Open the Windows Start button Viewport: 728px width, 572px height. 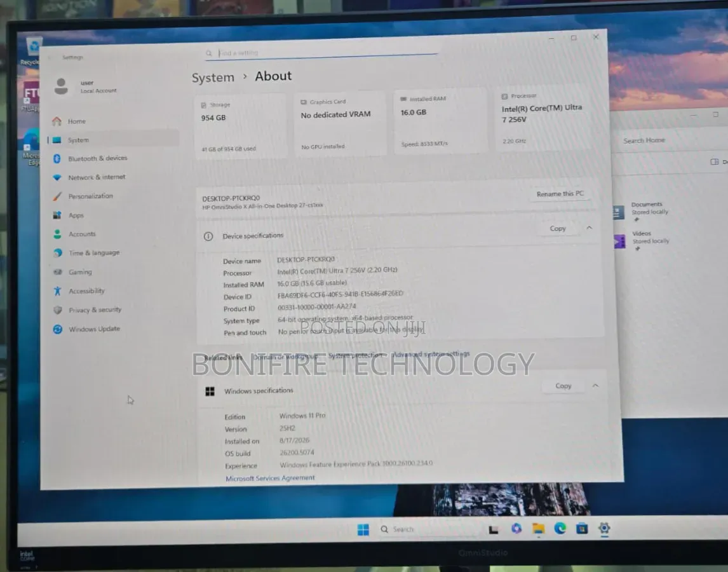tap(363, 529)
